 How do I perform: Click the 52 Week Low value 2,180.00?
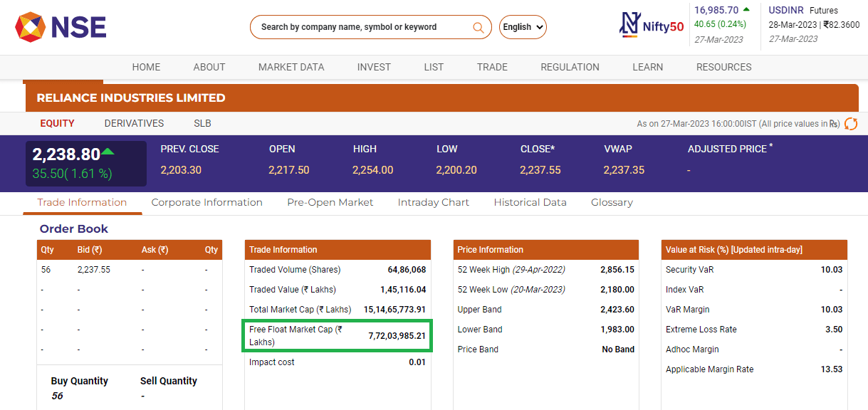617,290
